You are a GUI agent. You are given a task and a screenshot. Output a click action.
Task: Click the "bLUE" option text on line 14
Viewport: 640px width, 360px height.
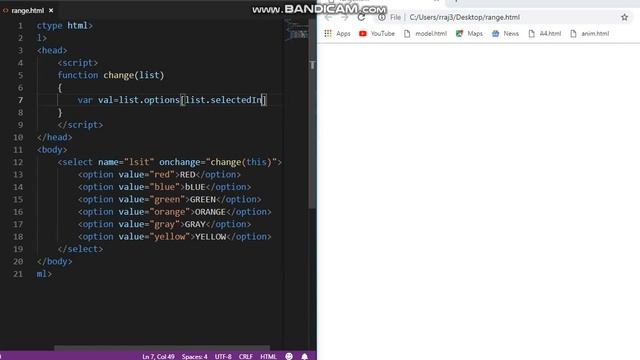(195, 187)
